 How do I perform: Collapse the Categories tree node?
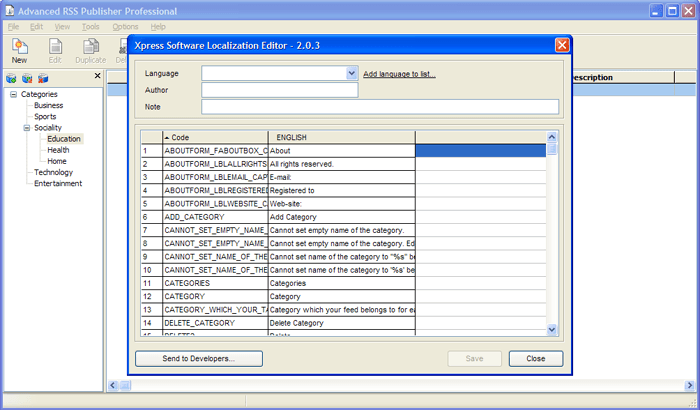pos(13,94)
